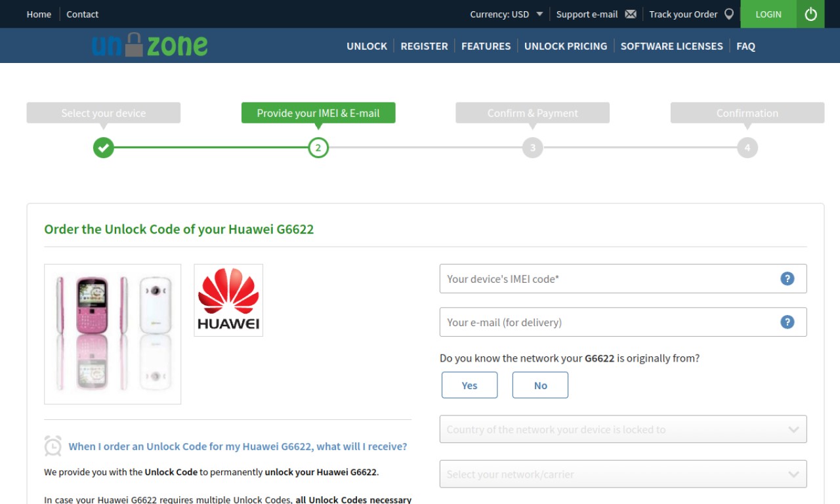
Task: Click the Confirmation step label
Action: 747,113
